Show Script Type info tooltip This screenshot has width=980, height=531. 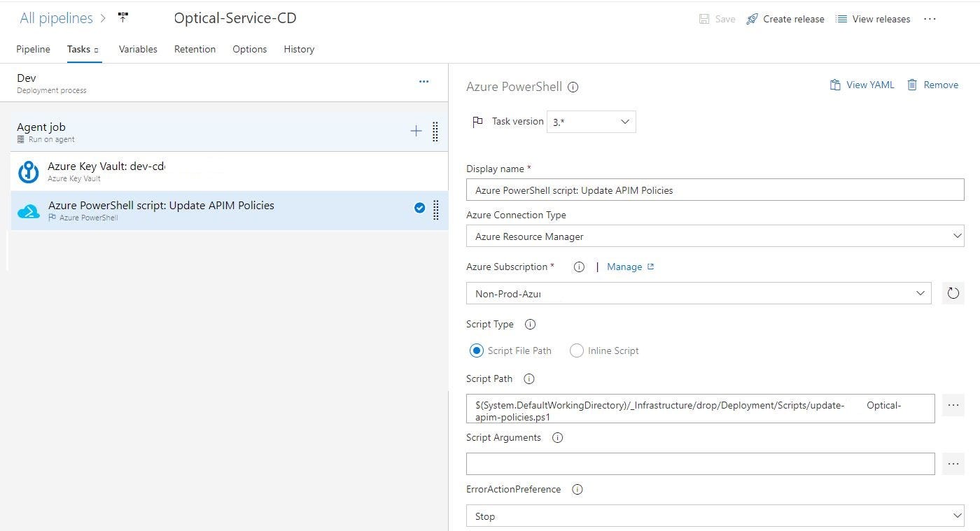pos(530,324)
